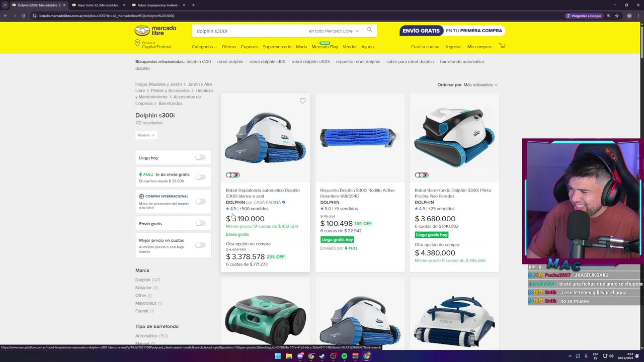Toggle FULL te da envío gratis filter

(200, 177)
